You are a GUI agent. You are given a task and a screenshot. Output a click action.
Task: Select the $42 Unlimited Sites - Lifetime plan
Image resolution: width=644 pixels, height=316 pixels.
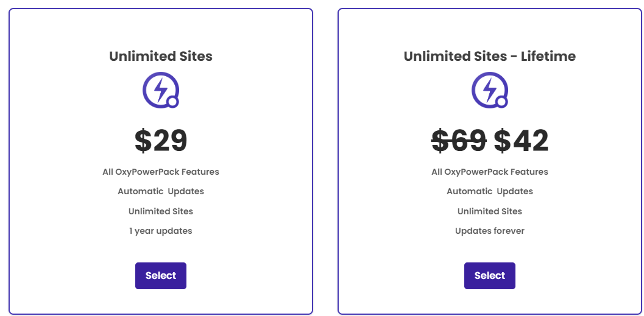click(490, 276)
